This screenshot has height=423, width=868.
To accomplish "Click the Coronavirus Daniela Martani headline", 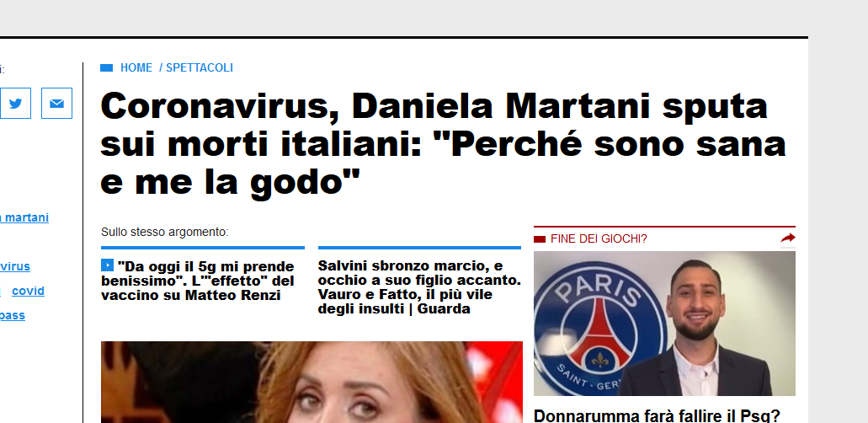I will 443,143.
